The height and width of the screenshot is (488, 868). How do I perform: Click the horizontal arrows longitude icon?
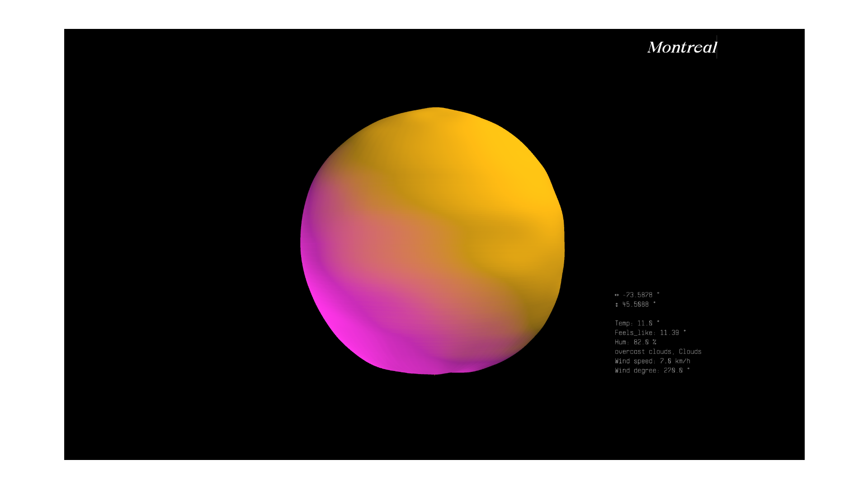coord(617,295)
